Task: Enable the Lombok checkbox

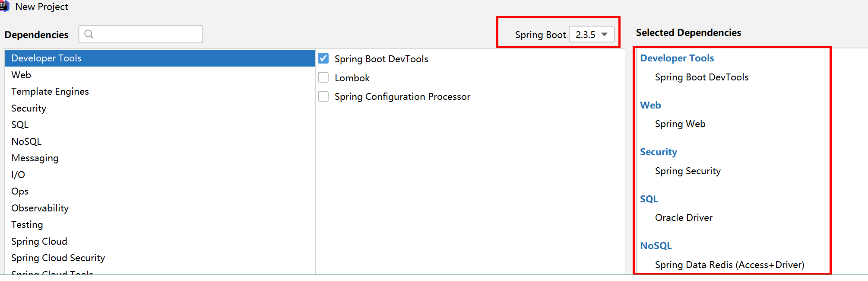Action: click(x=323, y=77)
